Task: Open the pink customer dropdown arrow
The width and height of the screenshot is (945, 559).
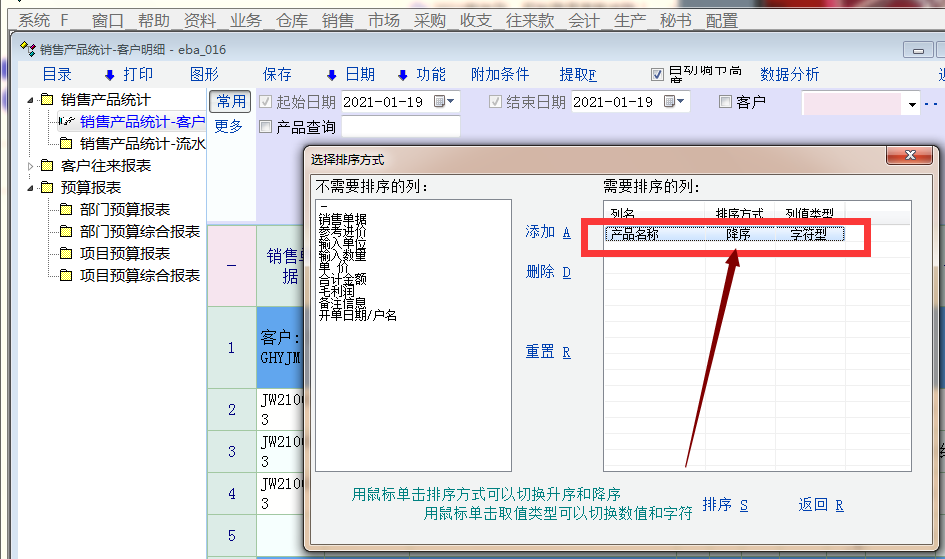Action: (911, 104)
